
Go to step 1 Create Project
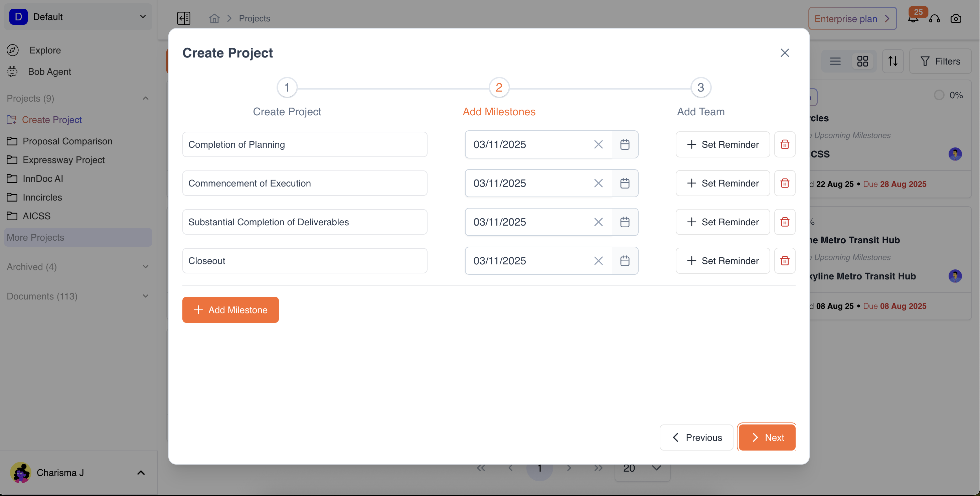coord(287,88)
